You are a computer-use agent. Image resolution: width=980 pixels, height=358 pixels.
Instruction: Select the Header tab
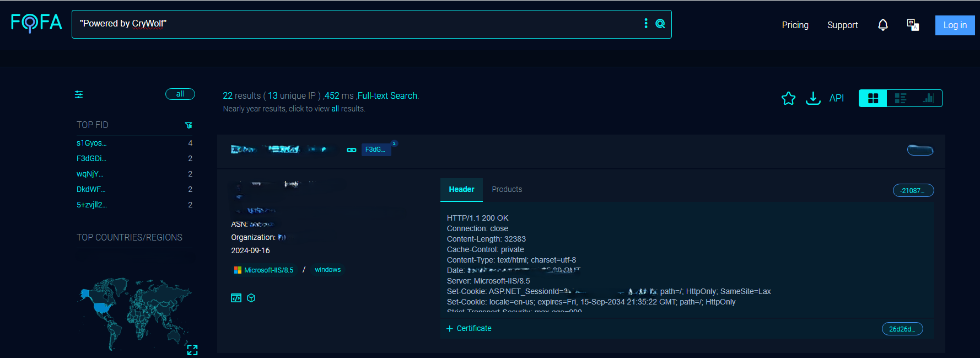pos(461,189)
